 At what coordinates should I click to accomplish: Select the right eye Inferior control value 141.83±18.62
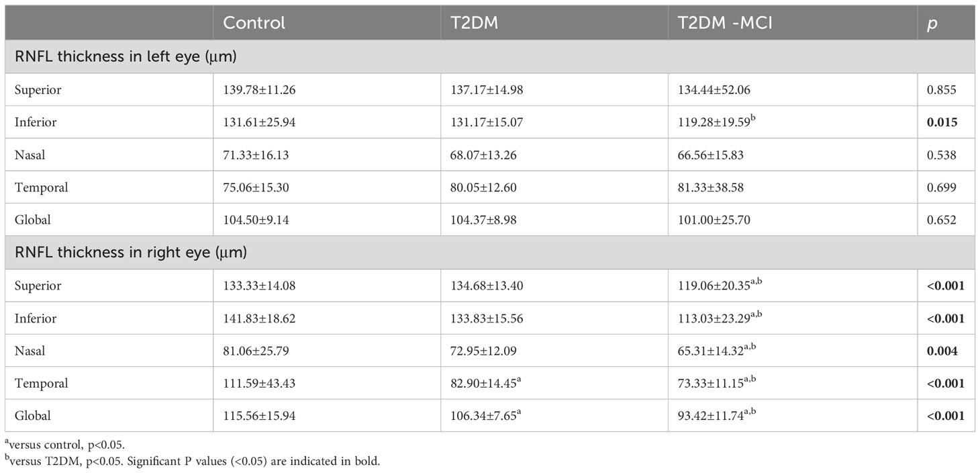tap(258, 318)
